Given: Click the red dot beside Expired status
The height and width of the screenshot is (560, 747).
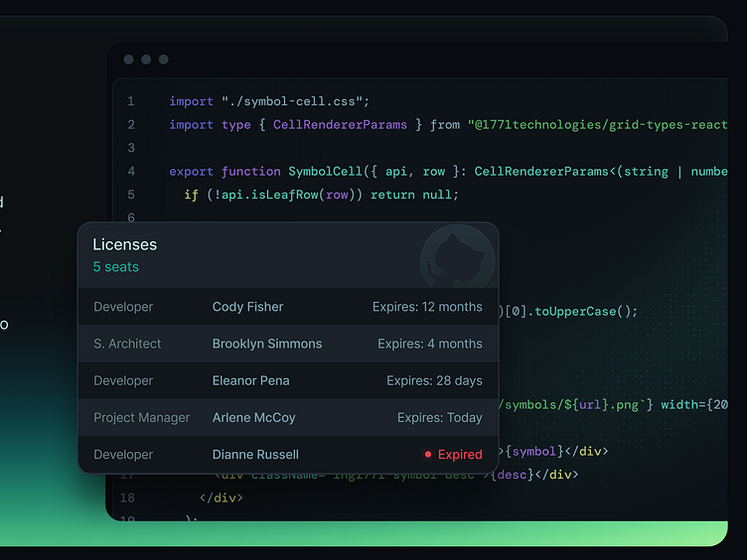Looking at the screenshot, I should tap(428, 455).
